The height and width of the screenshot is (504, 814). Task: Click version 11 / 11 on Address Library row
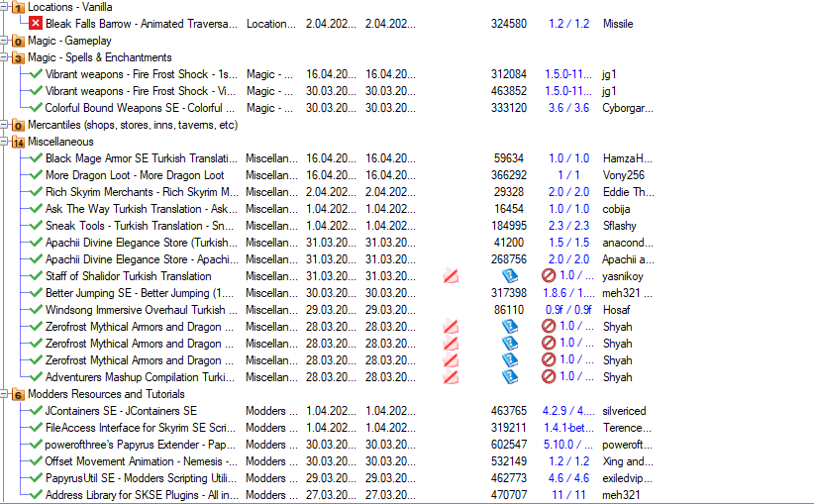[568, 495]
